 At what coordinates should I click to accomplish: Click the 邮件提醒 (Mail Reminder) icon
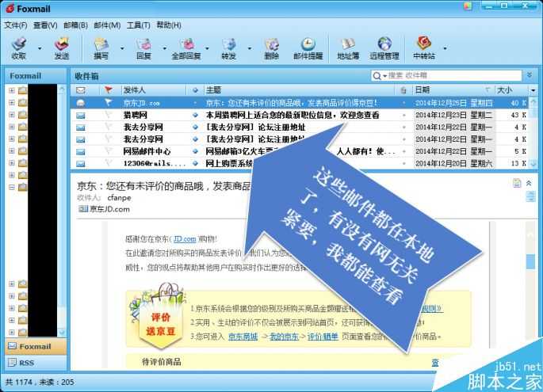pos(308,46)
